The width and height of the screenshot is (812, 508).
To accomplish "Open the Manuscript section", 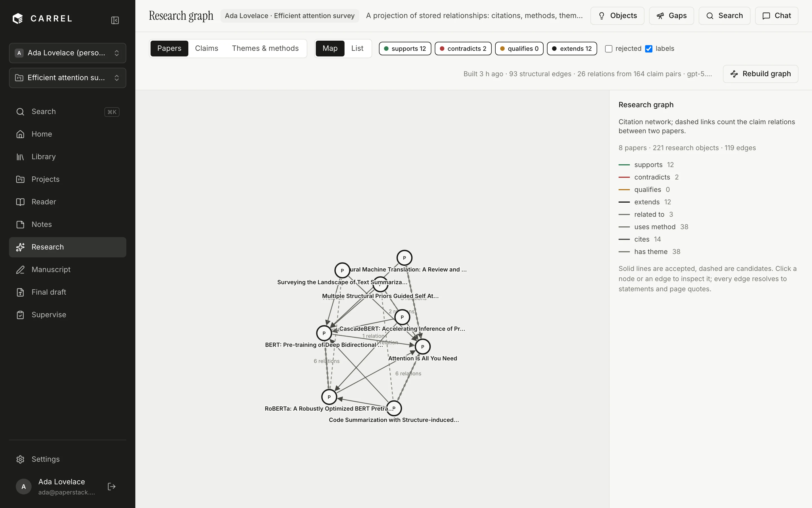I will (x=67, y=270).
